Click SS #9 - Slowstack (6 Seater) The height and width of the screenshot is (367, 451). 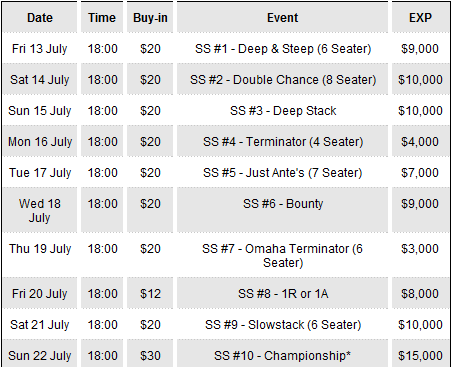click(x=283, y=325)
